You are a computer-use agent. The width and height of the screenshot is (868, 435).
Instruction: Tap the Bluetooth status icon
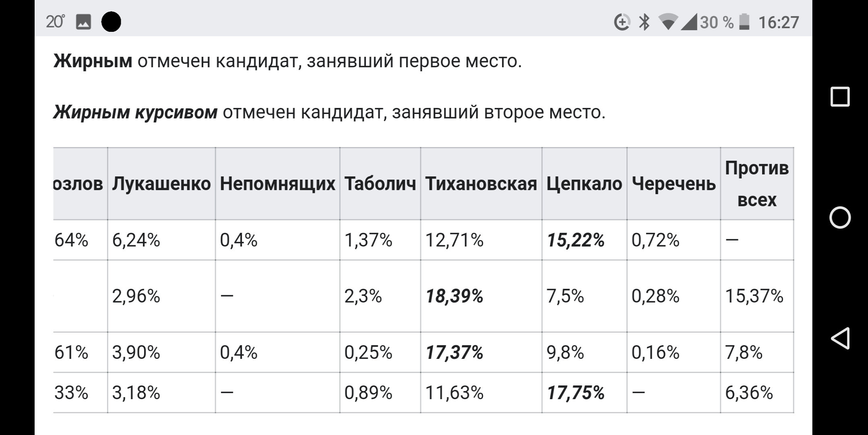[x=644, y=22]
